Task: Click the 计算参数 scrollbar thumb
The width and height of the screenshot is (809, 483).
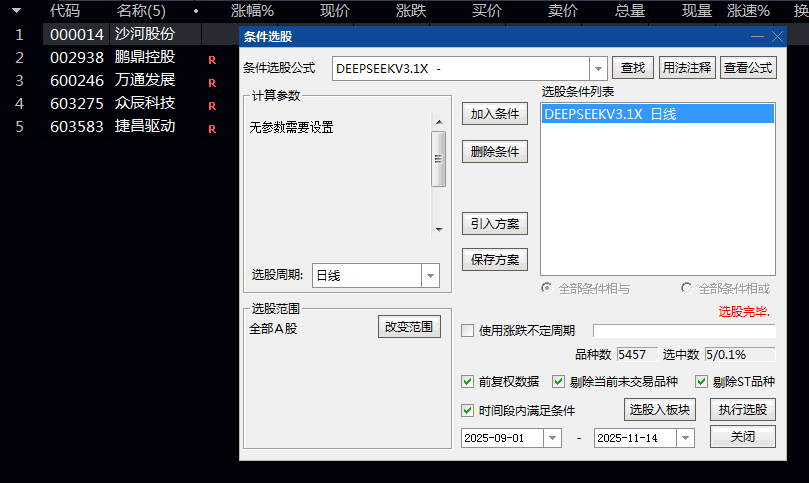Action: 439,159
